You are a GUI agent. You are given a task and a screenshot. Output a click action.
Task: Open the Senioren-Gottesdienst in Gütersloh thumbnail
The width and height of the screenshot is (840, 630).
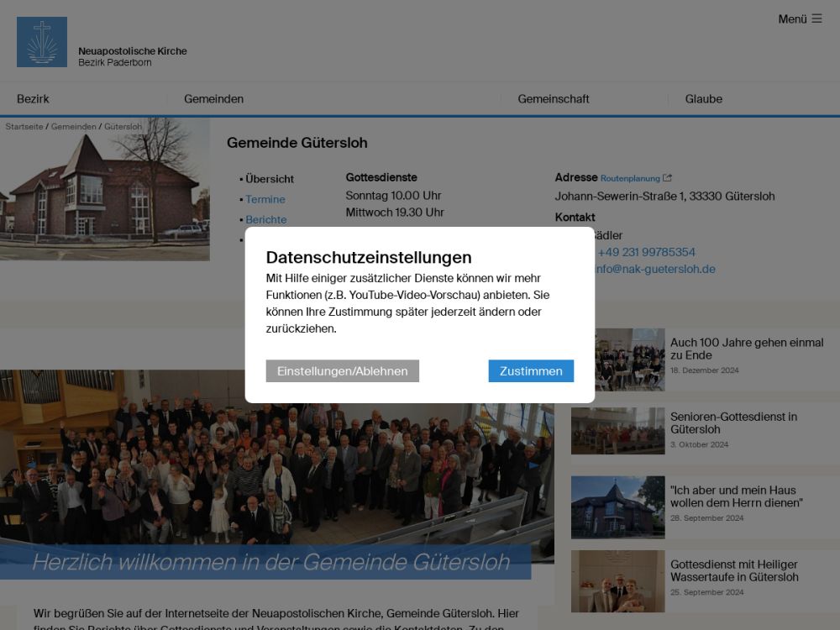tap(617, 431)
